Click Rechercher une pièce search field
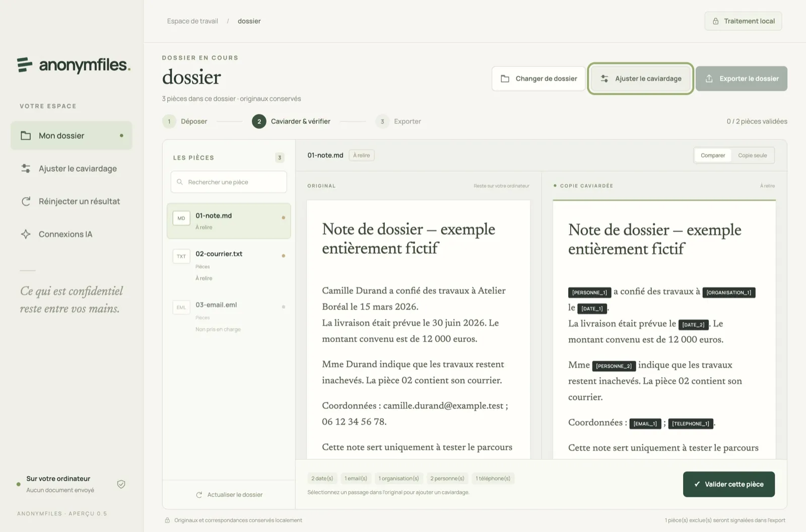806x532 pixels. [x=229, y=182]
